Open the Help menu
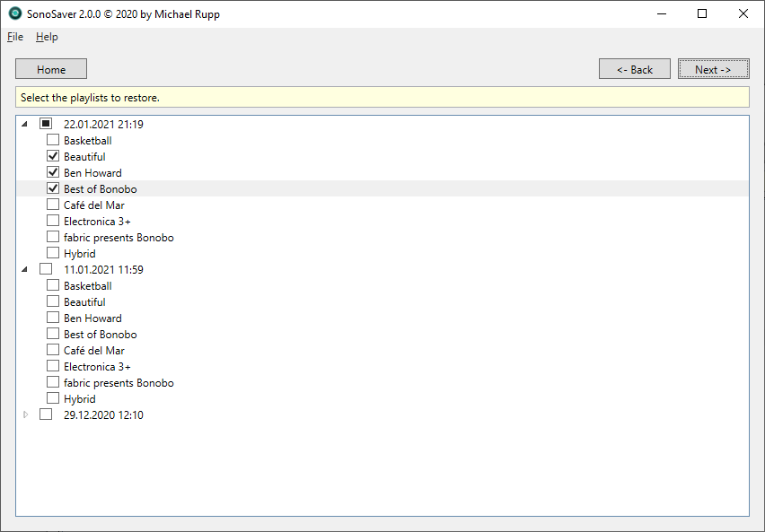 tap(47, 37)
